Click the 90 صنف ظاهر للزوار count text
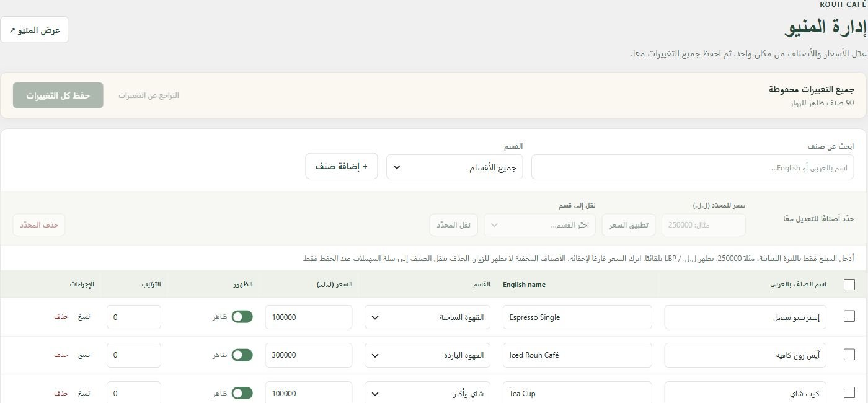This screenshot has height=403, width=868. tap(821, 103)
